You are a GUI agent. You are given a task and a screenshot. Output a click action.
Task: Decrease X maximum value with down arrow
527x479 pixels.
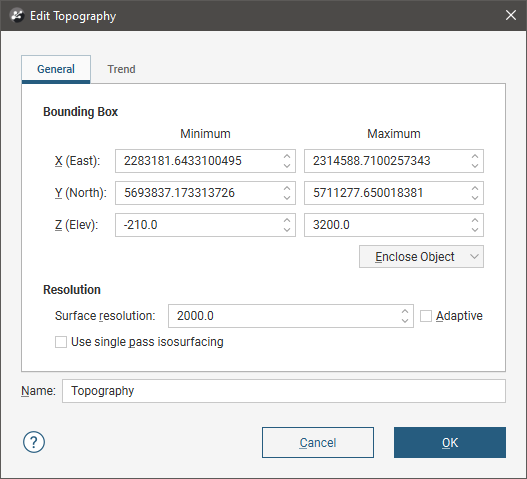point(475,165)
